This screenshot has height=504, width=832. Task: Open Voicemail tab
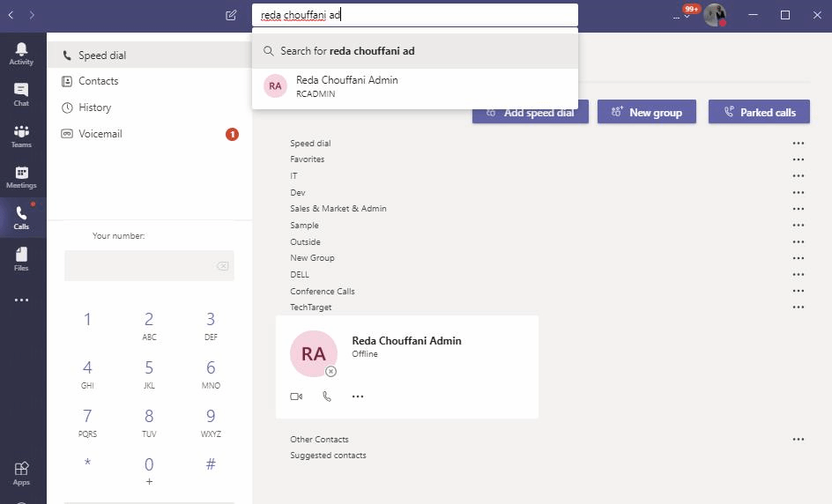pyautogui.click(x=100, y=134)
